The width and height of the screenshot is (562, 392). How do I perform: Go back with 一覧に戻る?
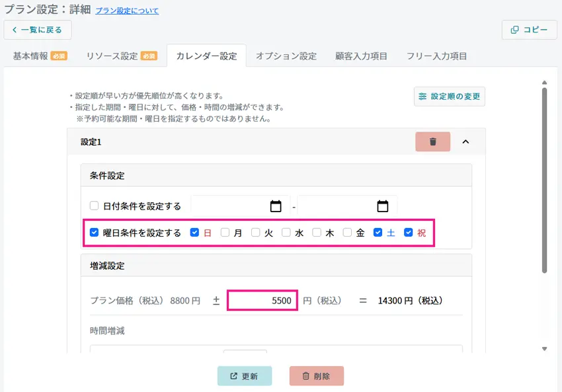click(38, 30)
